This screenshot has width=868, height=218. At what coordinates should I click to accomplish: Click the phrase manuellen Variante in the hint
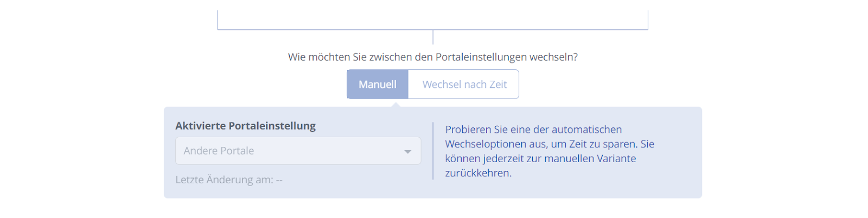click(x=590, y=158)
